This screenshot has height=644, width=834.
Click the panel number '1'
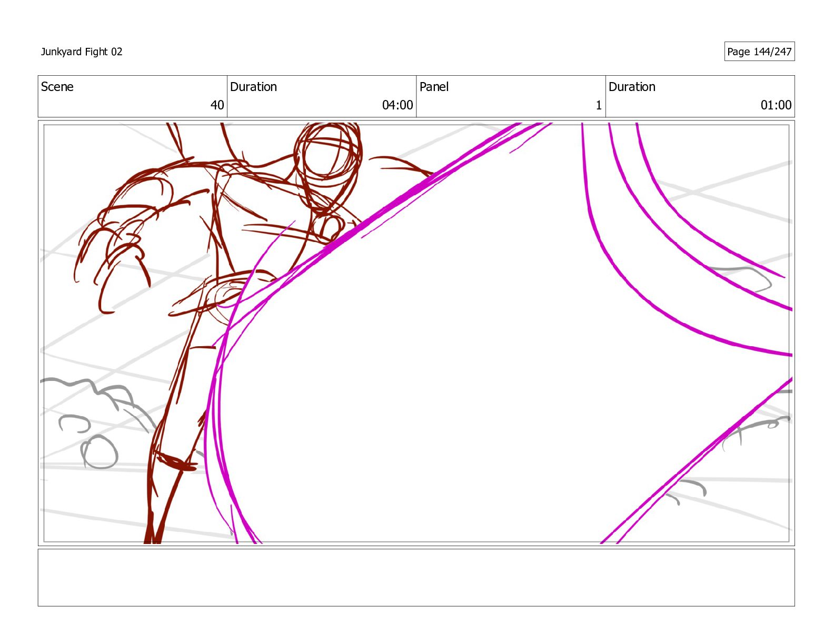click(x=599, y=105)
